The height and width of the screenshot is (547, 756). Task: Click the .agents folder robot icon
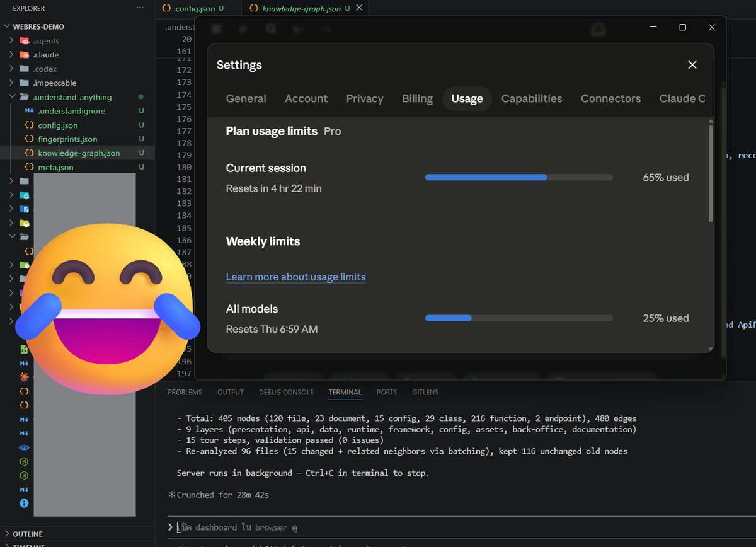(24, 40)
